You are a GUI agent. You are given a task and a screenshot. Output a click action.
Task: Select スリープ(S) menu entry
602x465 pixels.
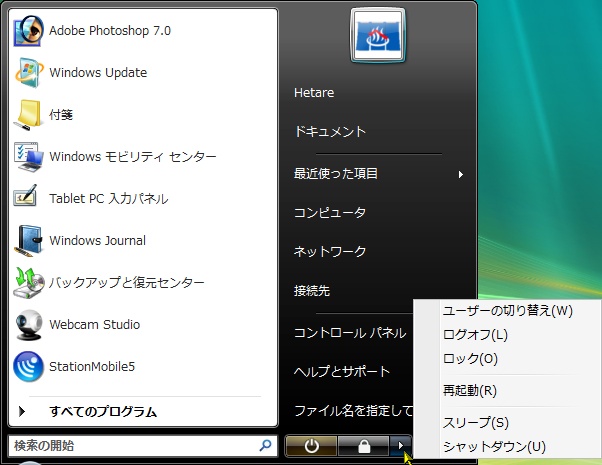[476, 422]
